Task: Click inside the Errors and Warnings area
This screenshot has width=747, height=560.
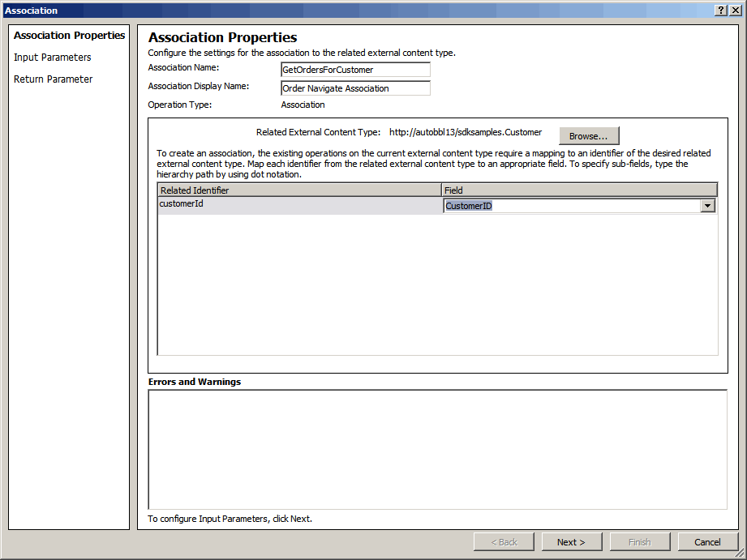Action: pyautogui.click(x=436, y=447)
